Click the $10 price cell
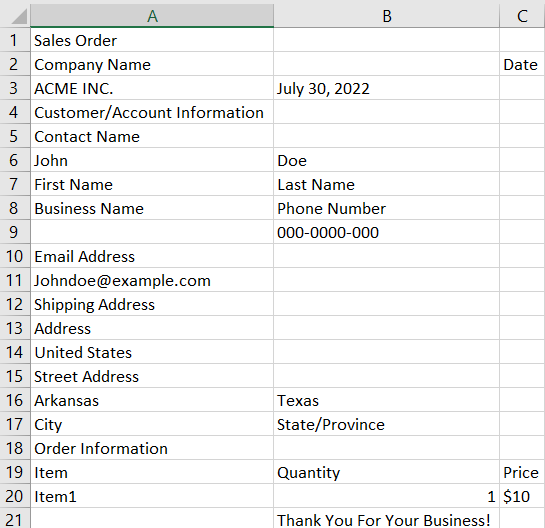This screenshot has height=528, width=545. (x=522, y=496)
